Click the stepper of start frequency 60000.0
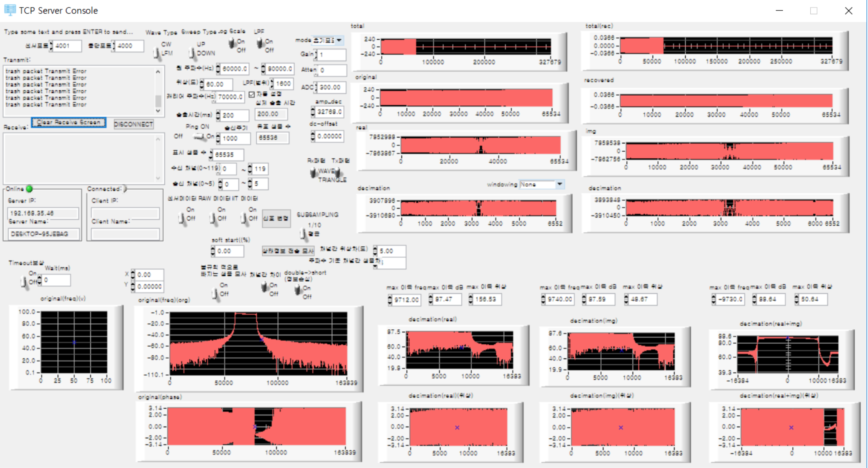 point(218,69)
